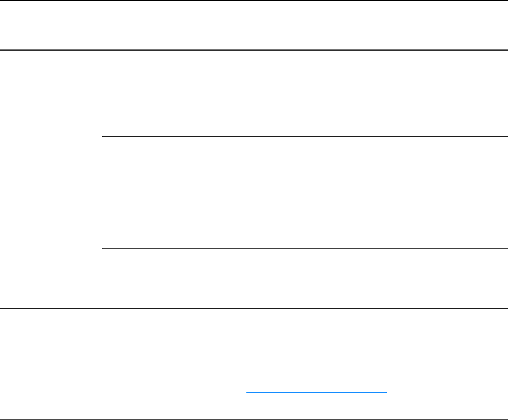Click the full-width thin divider line
Screen dimensions: 508x420
pos(254,308)
